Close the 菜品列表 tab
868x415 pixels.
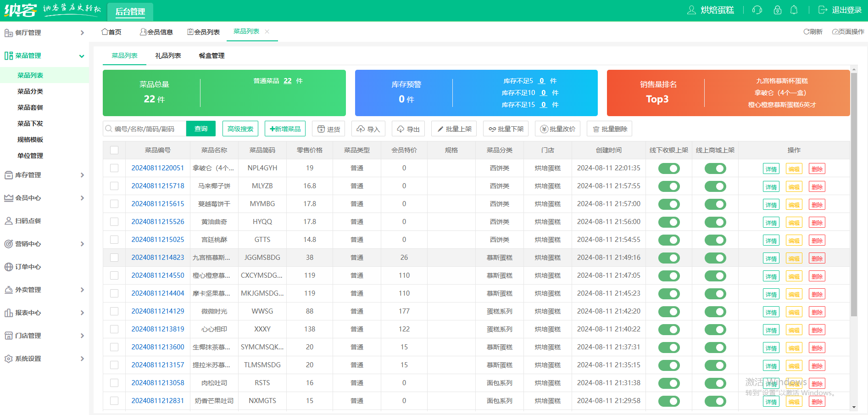(267, 31)
